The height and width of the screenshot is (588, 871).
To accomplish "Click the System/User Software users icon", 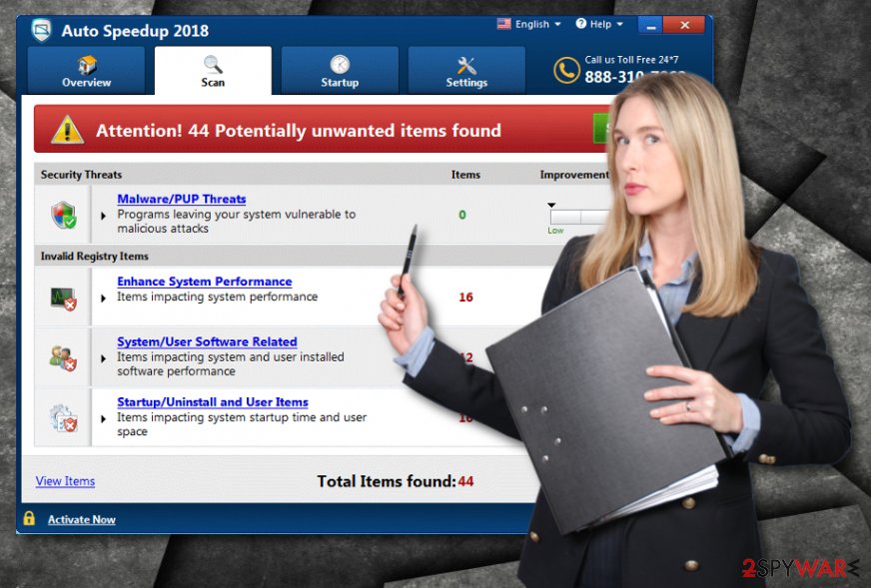I will point(63,358).
